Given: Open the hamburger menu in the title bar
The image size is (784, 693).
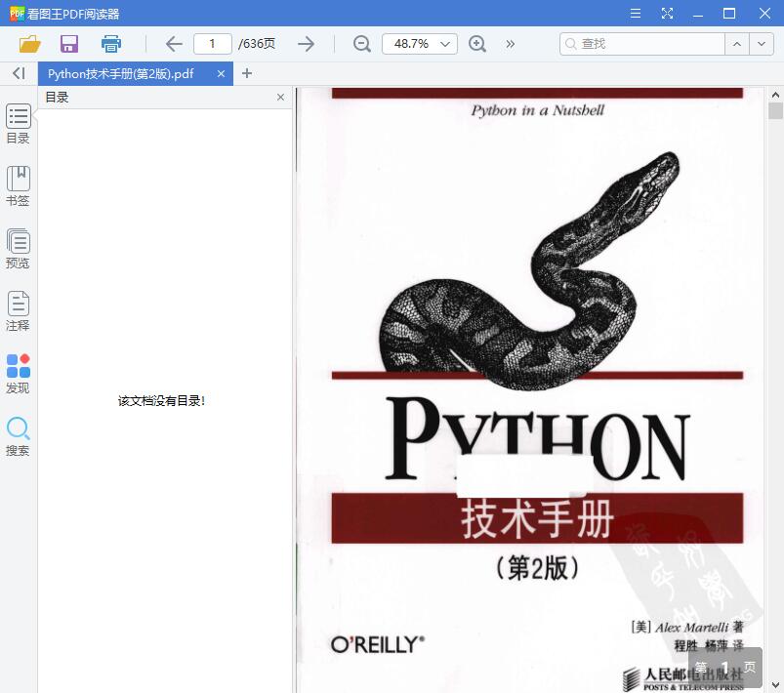Looking at the screenshot, I should [635, 13].
